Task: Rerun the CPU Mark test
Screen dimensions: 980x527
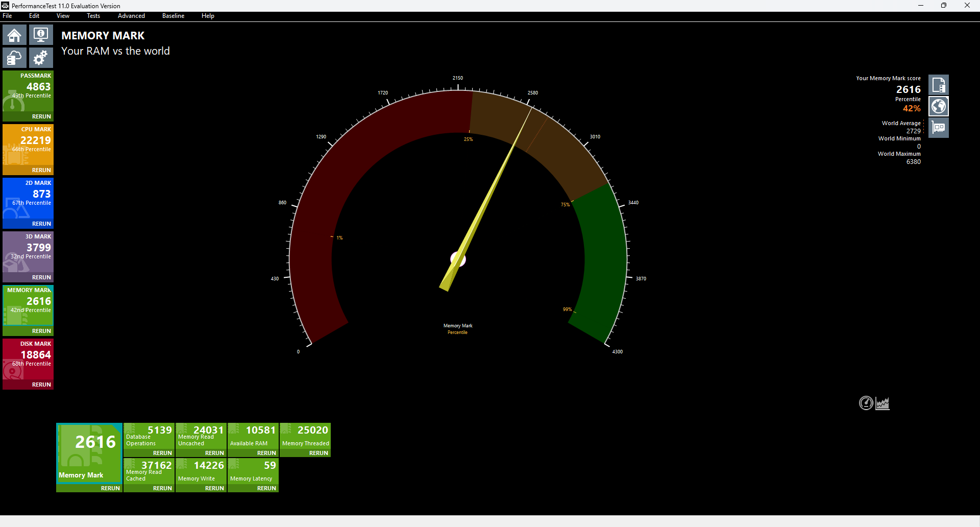Action: pos(41,170)
